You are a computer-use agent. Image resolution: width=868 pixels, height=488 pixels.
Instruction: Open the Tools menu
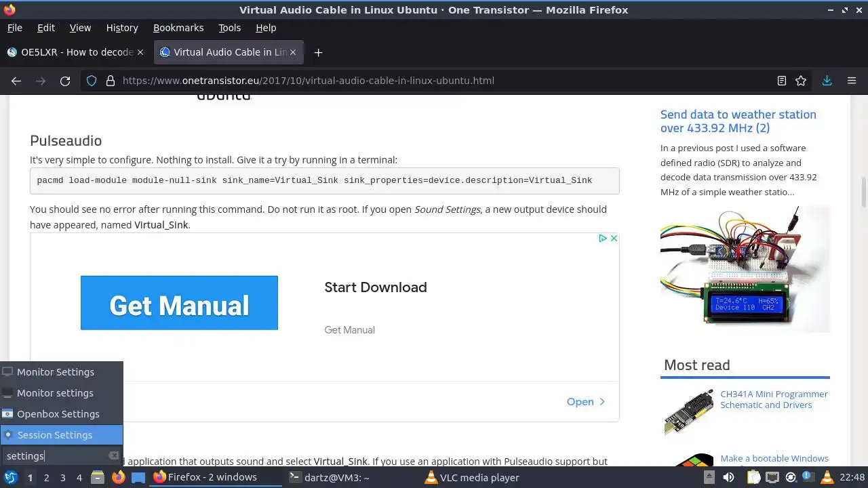click(229, 28)
